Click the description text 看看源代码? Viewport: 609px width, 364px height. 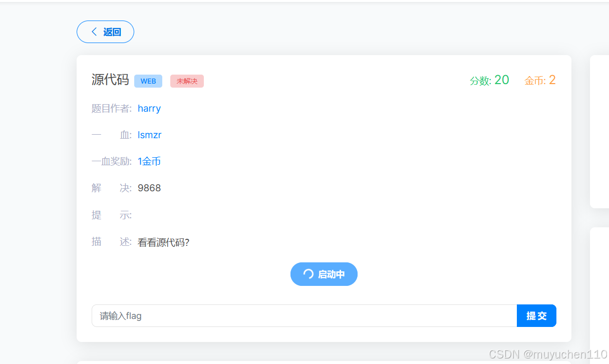[163, 243]
